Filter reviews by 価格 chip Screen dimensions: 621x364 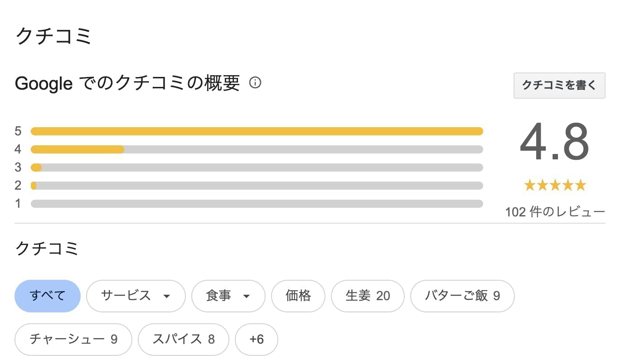click(298, 296)
